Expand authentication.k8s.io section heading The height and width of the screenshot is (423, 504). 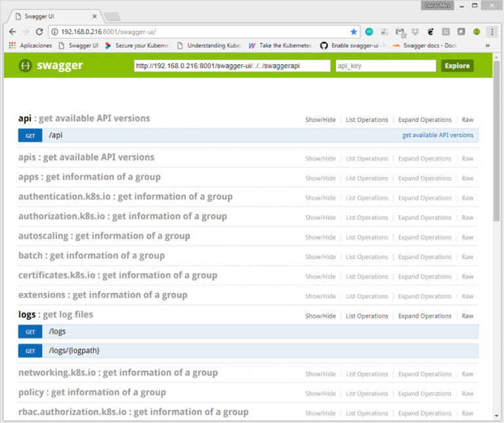(125, 197)
